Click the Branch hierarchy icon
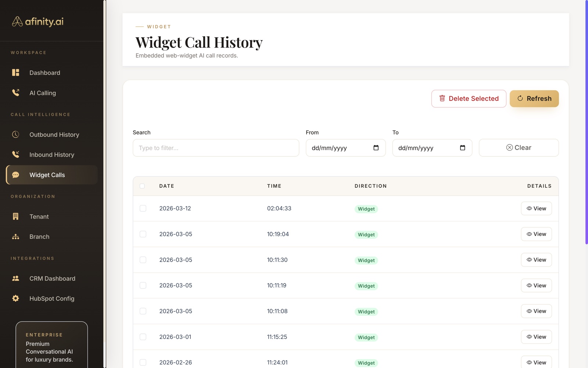This screenshot has height=368, width=588. pyautogui.click(x=15, y=237)
